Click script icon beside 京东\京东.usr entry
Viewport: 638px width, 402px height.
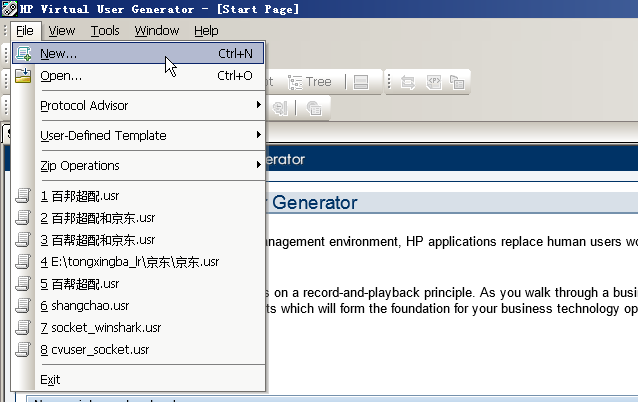point(23,262)
